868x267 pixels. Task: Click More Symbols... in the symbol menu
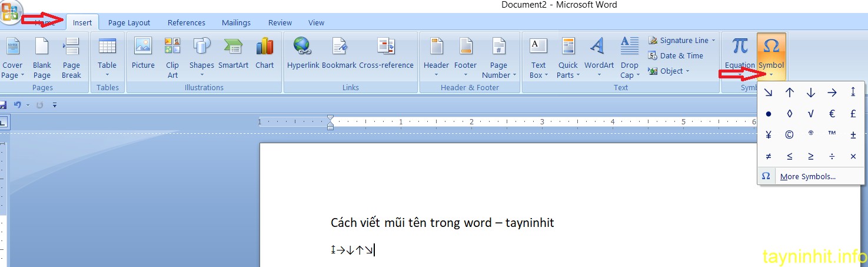coord(807,176)
